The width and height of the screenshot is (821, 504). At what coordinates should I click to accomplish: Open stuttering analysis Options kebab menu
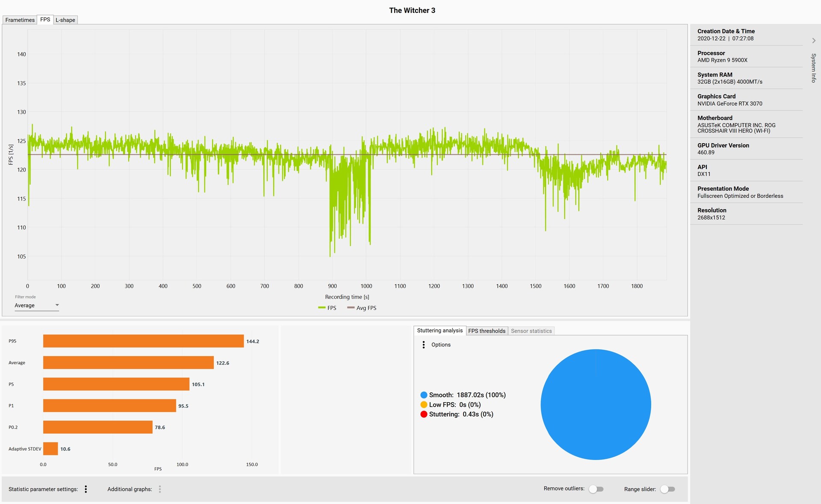(423, 345)
